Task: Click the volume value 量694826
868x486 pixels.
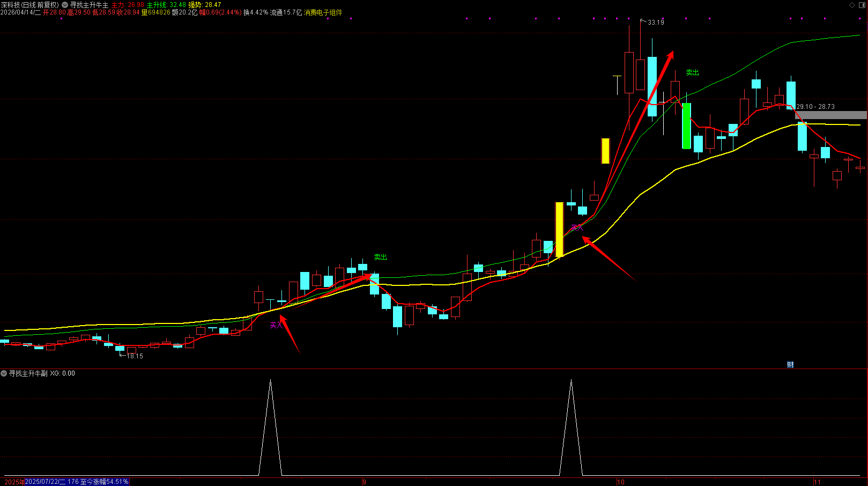Action: [155, 12]
